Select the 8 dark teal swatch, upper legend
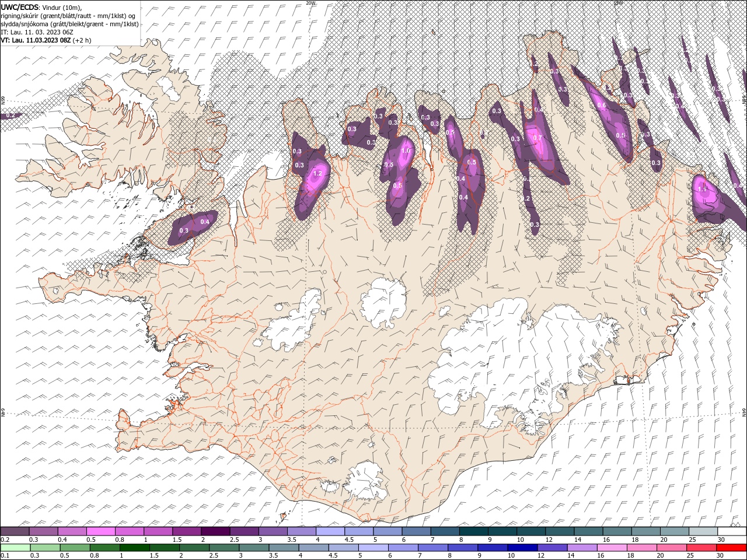This screenshot has width=747, height=560. (x=473, y=531)
